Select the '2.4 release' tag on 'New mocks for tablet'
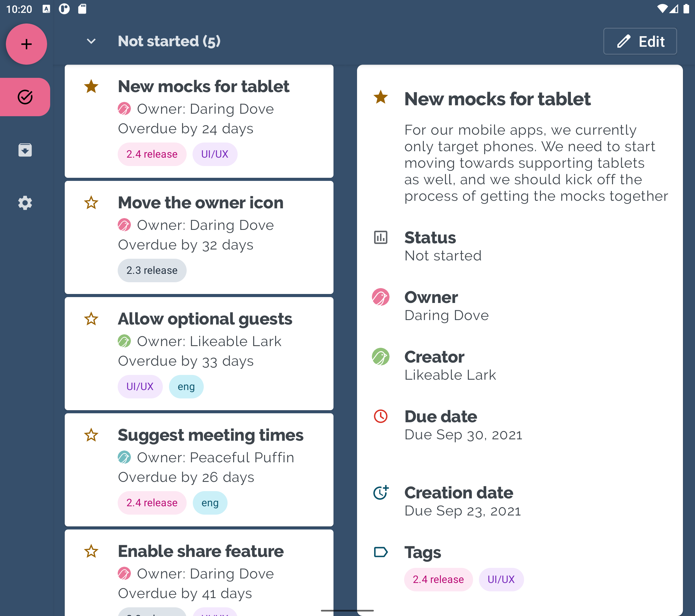 (152, 153)
